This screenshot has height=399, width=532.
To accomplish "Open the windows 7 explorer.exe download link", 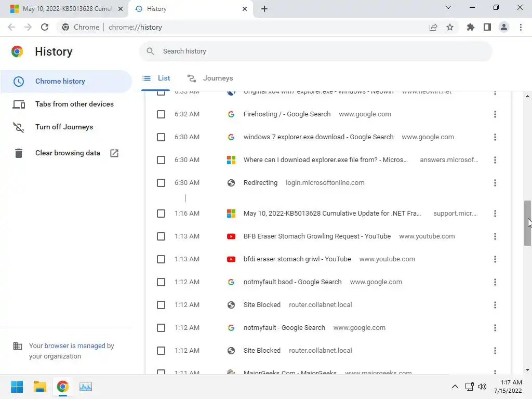I will 318,137.
